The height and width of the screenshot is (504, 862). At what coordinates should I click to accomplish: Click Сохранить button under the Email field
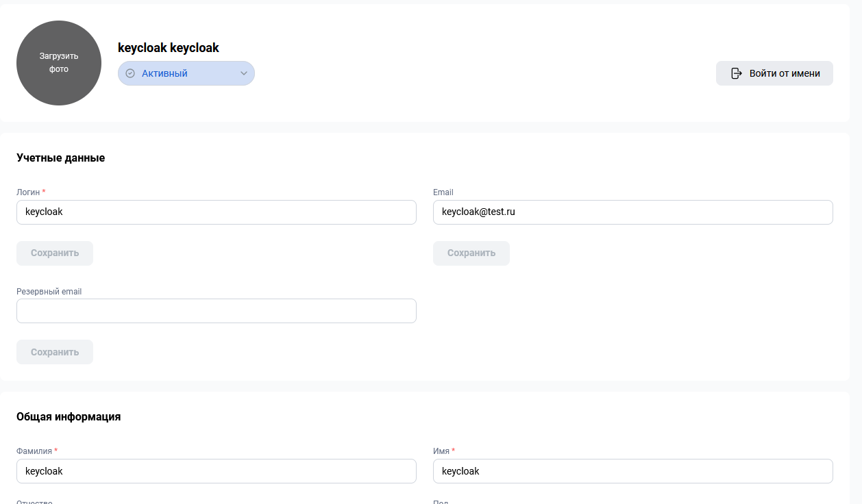[x=471, y=253]
